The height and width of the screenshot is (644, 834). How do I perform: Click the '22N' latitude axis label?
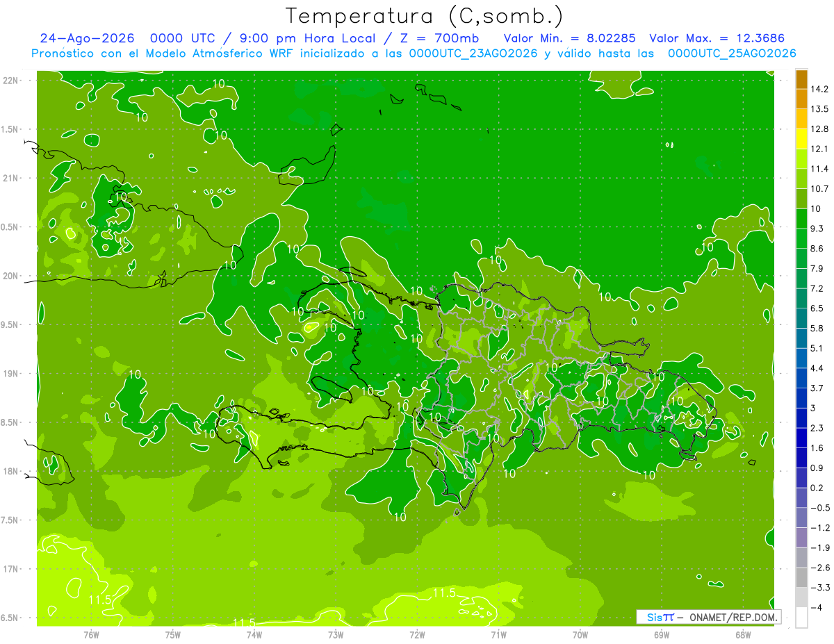12,81
